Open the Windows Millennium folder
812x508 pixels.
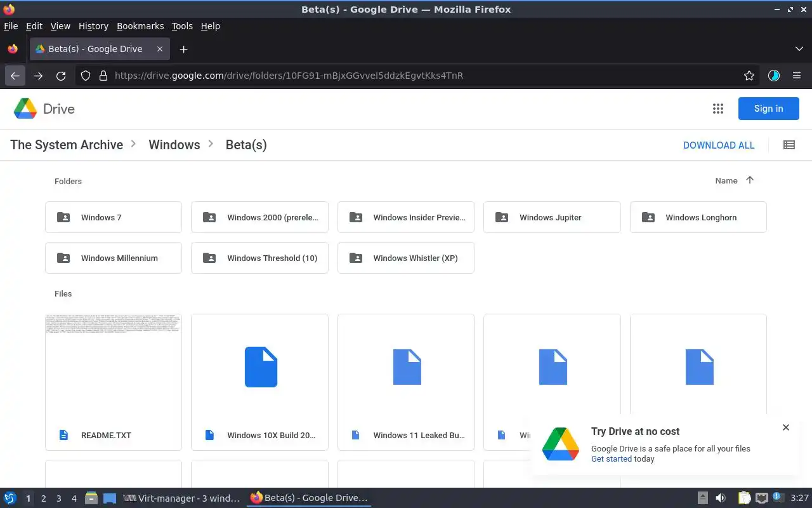[x=114, y=258]
